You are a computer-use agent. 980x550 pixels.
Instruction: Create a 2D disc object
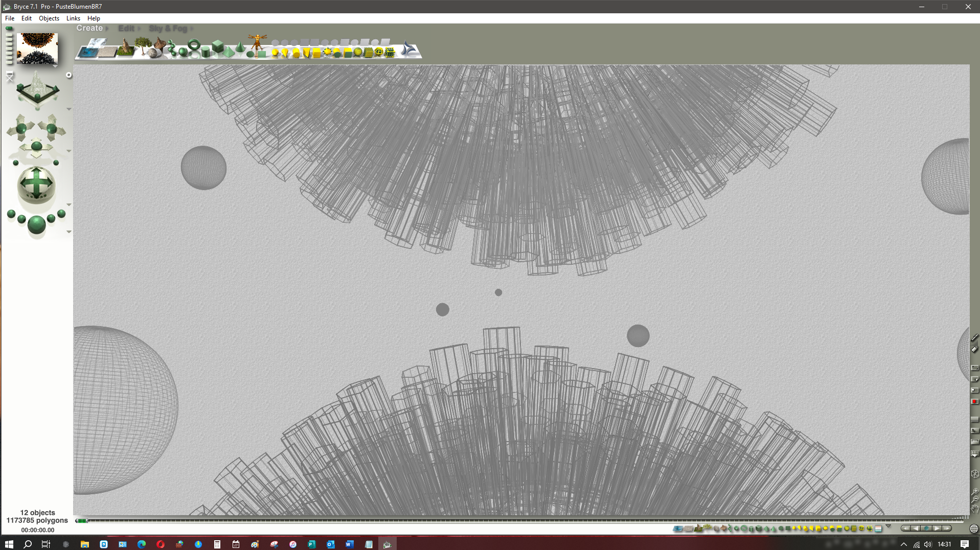click(x=250, y=53)
